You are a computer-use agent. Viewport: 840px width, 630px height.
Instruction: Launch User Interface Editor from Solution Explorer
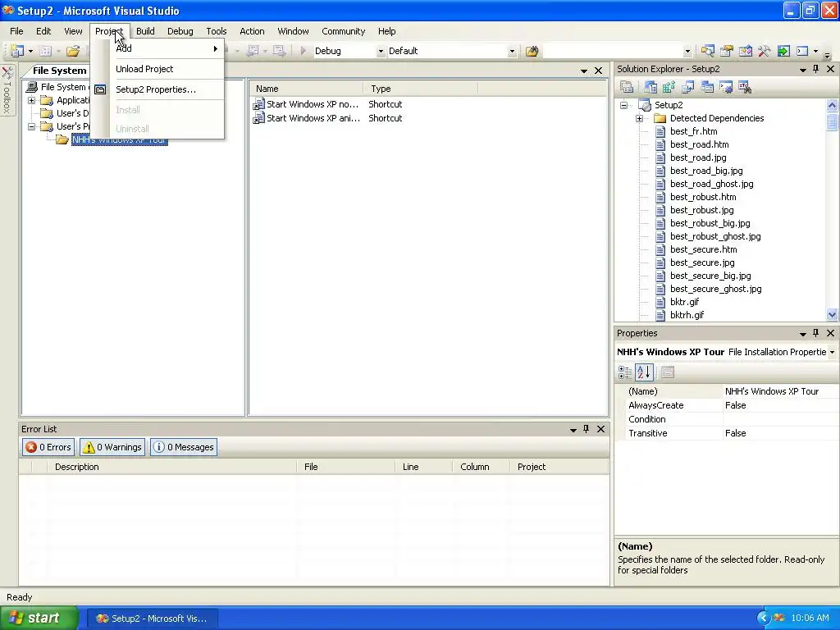pyautogui.click(x=707, y=87)
